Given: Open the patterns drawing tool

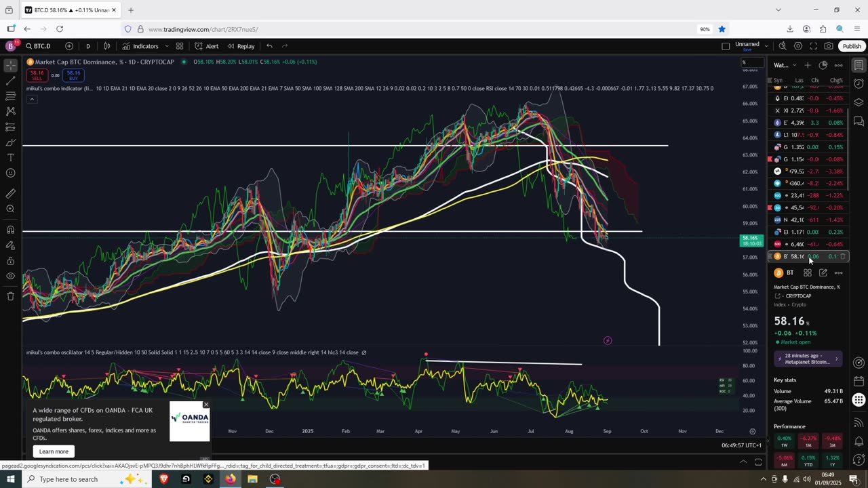Looking at the screenshot, I should (x=10, y=111).
